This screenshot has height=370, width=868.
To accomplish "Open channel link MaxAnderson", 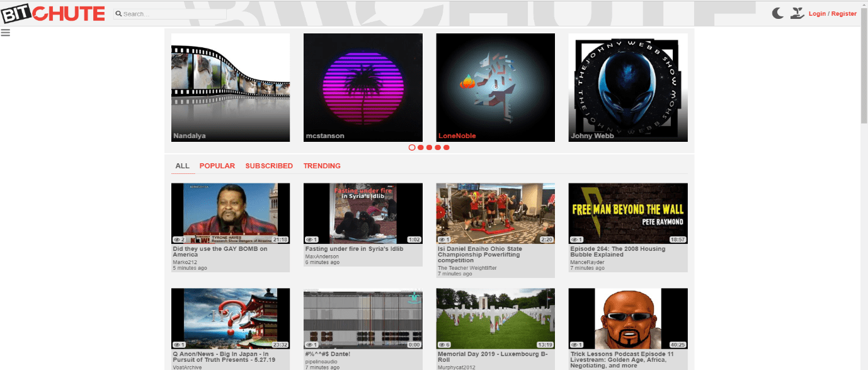I will (x=321, y=256).
